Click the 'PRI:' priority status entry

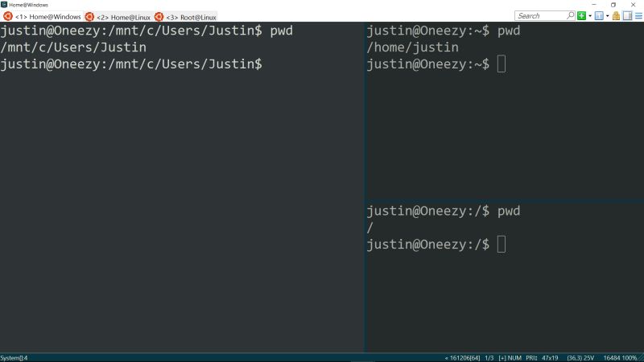(531, 358)
